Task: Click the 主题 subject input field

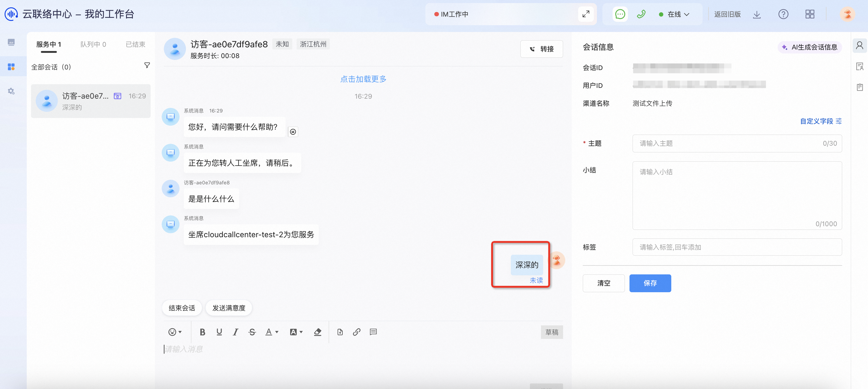Action: point(737,143)
